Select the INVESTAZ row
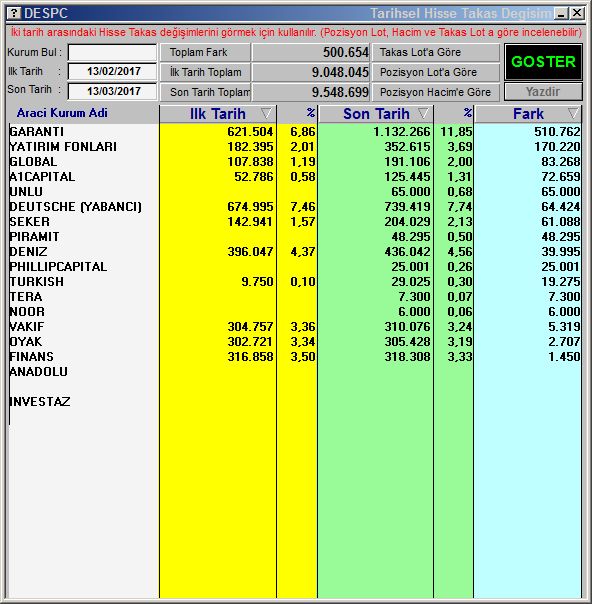The image size is (592, 604). coord(295,402)
